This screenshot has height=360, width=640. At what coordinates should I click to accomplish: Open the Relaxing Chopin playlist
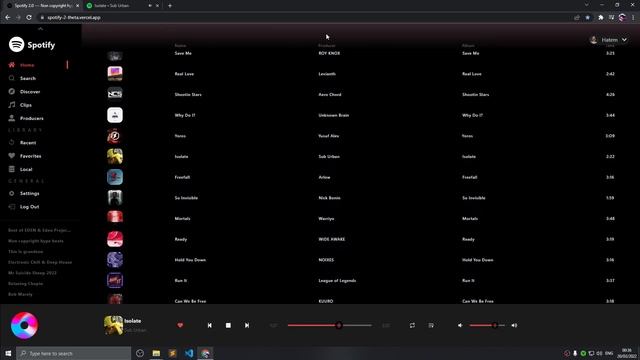point(25,283)
